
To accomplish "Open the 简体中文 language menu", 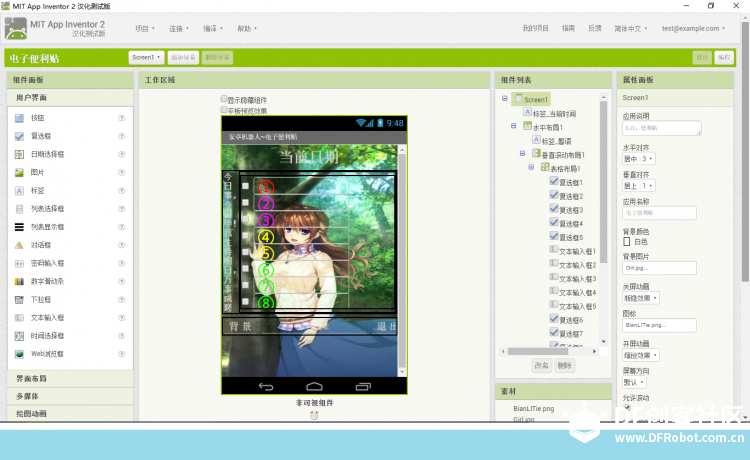I will (630, 29).
